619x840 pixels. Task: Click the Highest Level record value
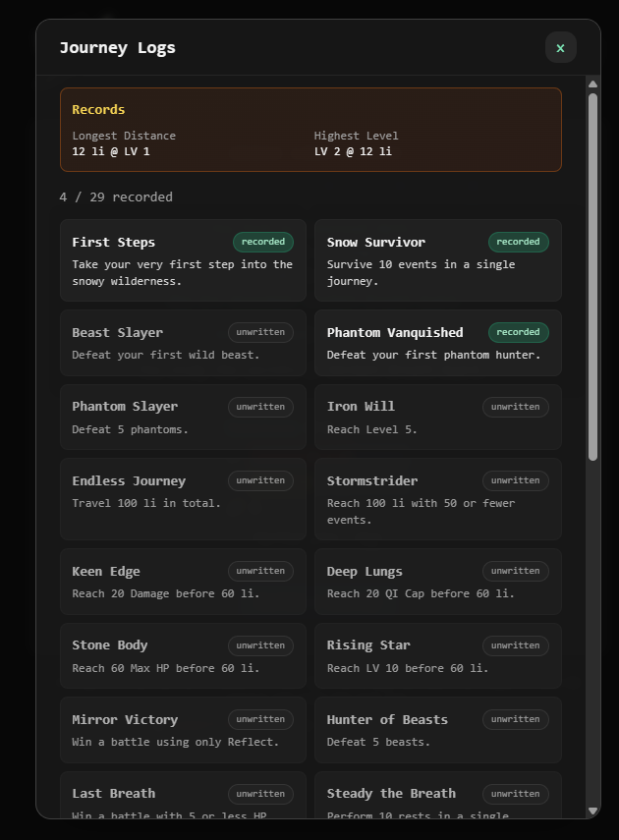(x=353, y=152)
